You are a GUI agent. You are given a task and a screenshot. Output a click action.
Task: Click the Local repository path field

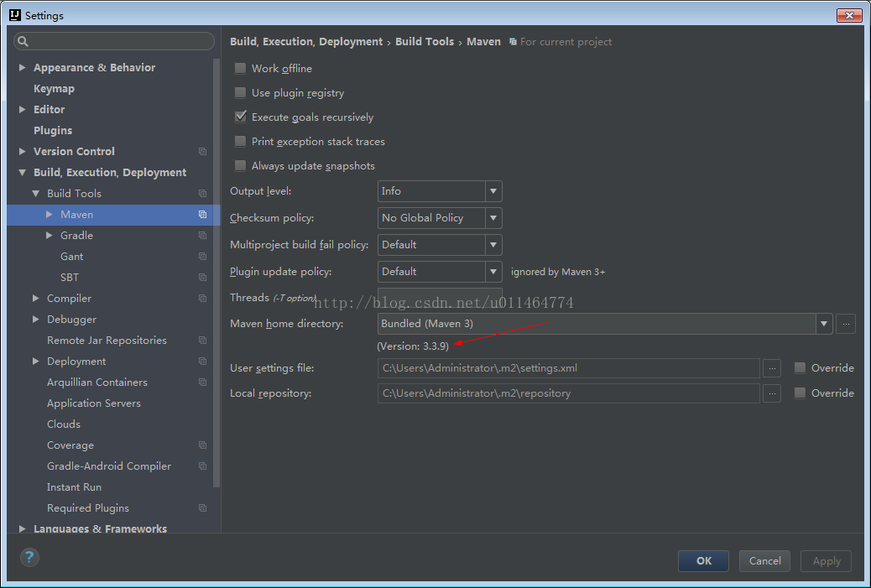[568, 393]
